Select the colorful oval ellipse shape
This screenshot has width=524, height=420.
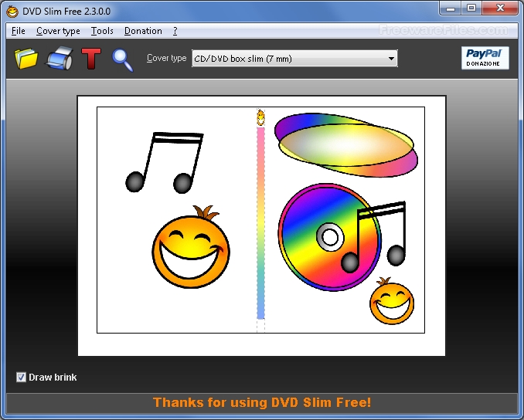(x=346, y=144)
